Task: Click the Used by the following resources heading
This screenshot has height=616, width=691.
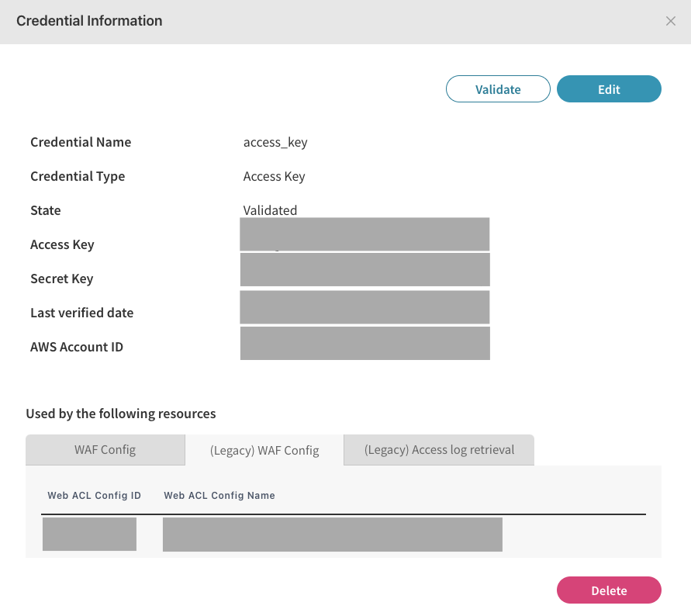Action: tap(121, 414)
